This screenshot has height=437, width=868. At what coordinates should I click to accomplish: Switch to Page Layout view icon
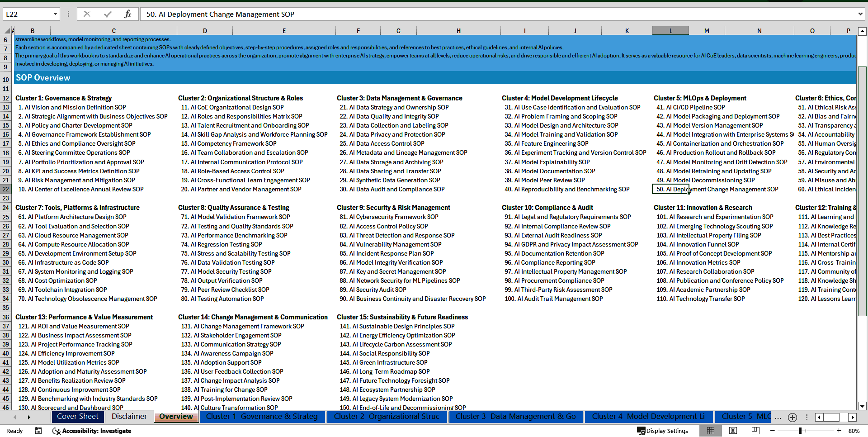(733, 431)
